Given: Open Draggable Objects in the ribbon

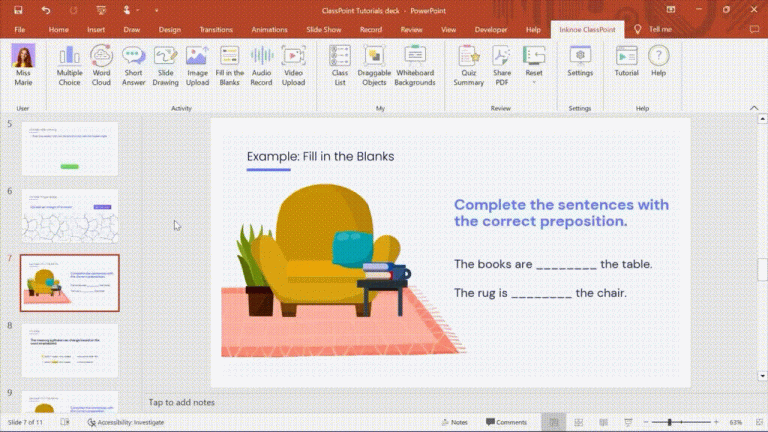Looking at the screenshot, I should click(x=374, y=65).
